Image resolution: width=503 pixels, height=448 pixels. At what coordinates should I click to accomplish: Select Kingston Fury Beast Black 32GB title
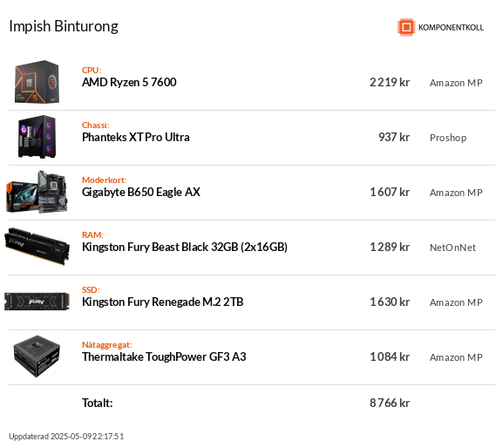[185, 247]
